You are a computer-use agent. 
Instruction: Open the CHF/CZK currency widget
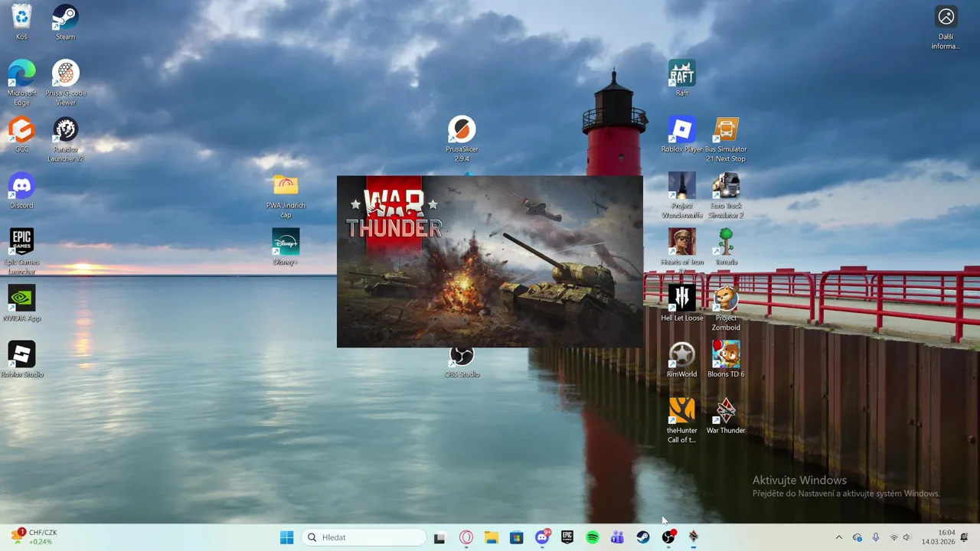pos(34,537)
